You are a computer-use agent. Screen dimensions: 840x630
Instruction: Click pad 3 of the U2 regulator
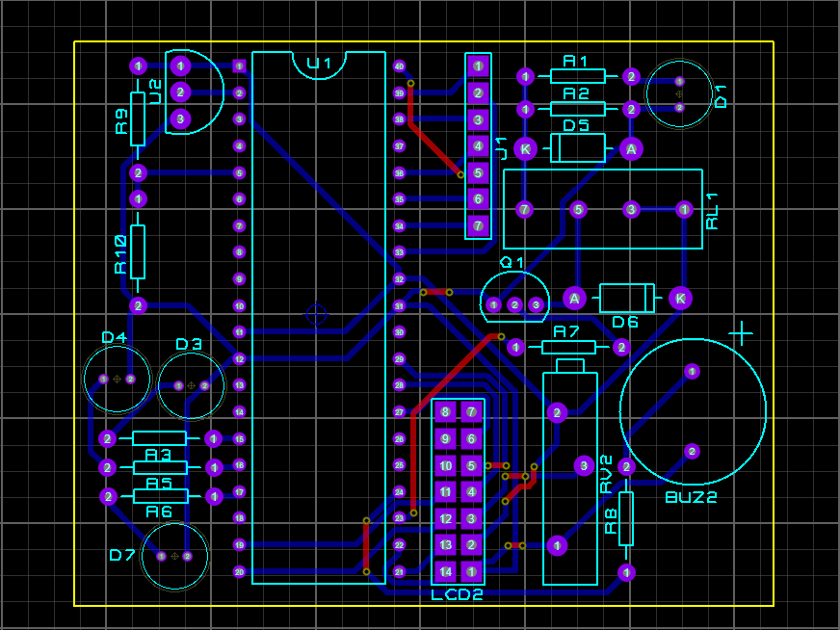click(x=180, y=118)
